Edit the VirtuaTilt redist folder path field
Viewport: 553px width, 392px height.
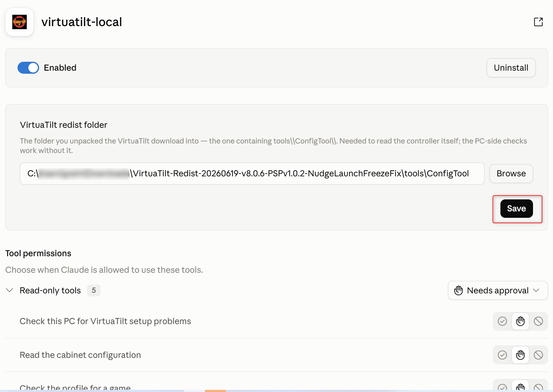(x=252, y=174)
